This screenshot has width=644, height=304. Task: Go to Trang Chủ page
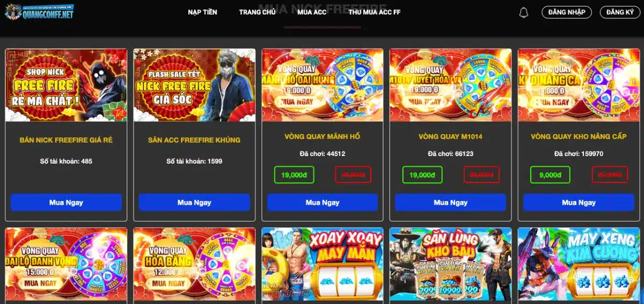point(257,12)
